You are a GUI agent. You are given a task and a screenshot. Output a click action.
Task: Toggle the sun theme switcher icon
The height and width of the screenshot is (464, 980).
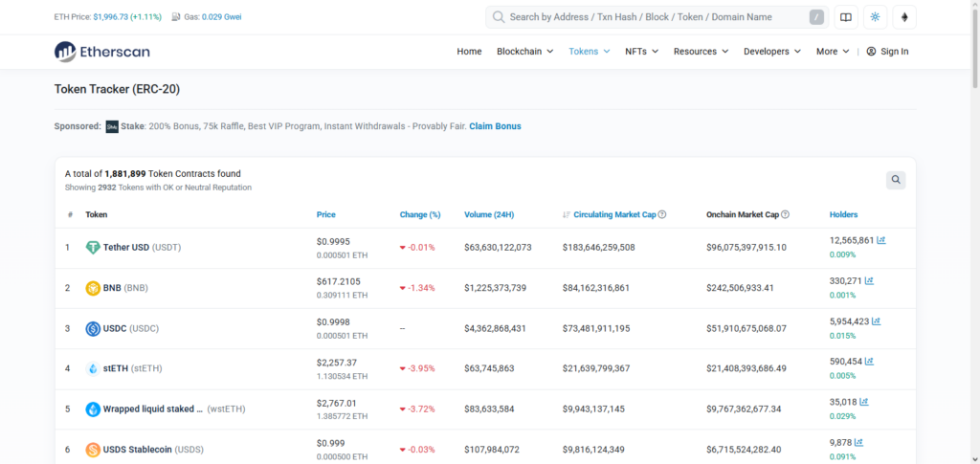pos(875,17)
